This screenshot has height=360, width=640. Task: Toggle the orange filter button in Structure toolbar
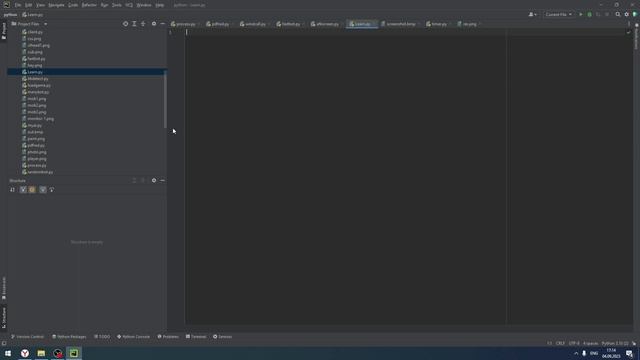pos(32,190)
